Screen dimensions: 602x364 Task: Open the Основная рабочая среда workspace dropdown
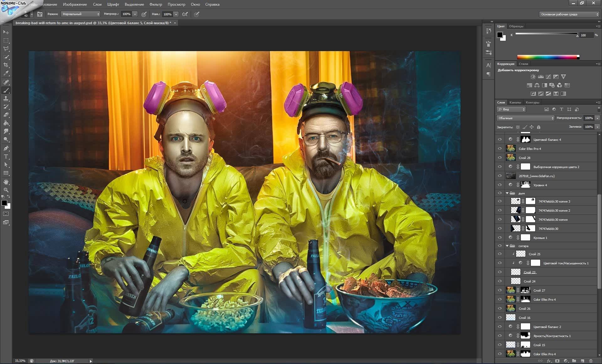[x=569, y=14]
